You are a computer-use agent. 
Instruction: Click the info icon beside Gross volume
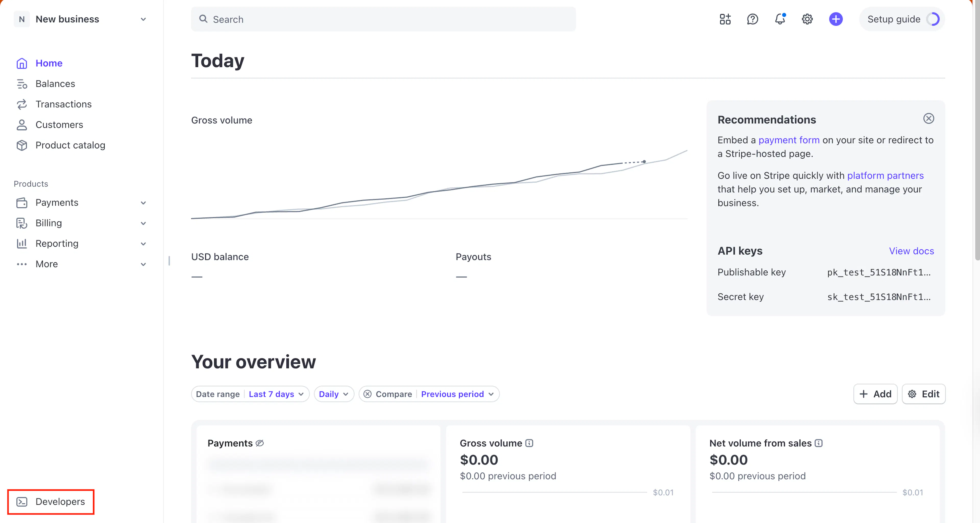[x=529, y=443]
